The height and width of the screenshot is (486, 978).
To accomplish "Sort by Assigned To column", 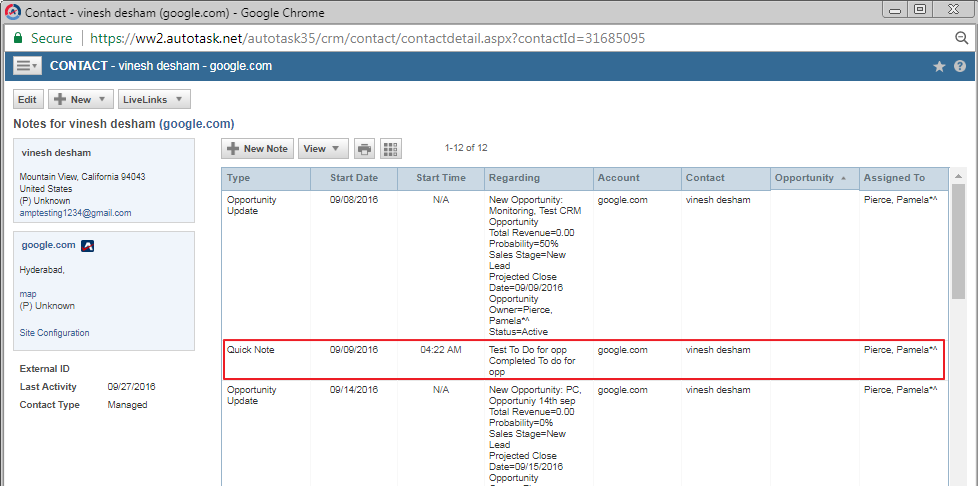I will pos(904,178).
